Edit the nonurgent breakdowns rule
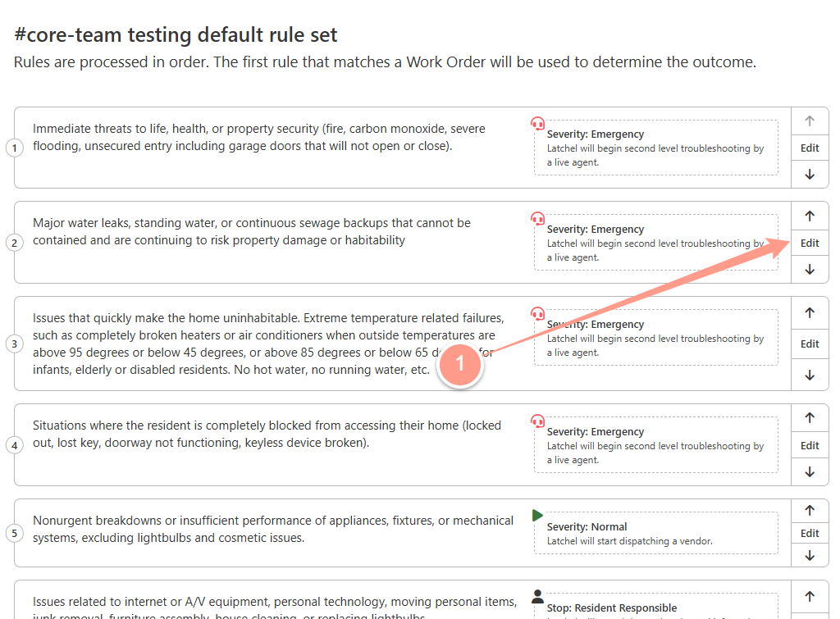Viewport: 840px width, 619px height. 810,534
